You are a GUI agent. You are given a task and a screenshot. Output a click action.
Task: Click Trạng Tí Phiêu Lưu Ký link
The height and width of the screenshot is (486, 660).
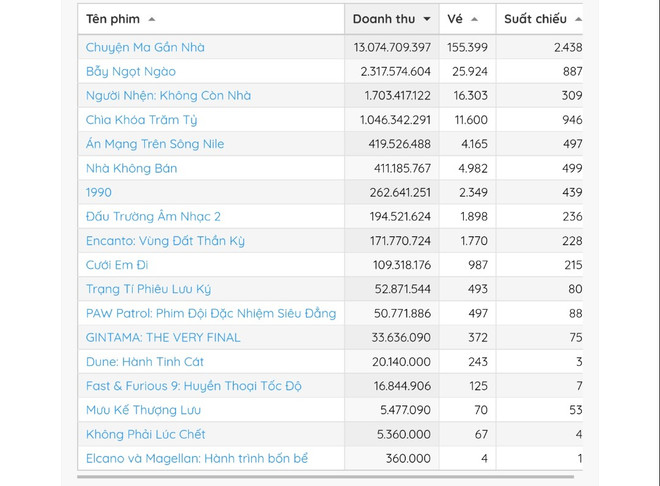[148, 289]
